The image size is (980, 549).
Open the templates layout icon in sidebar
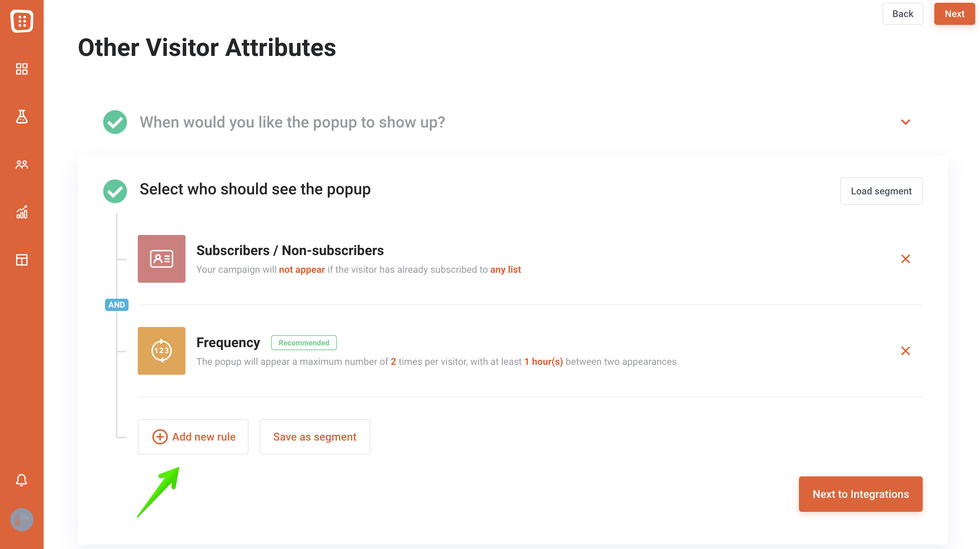click(x=22, y=260)
